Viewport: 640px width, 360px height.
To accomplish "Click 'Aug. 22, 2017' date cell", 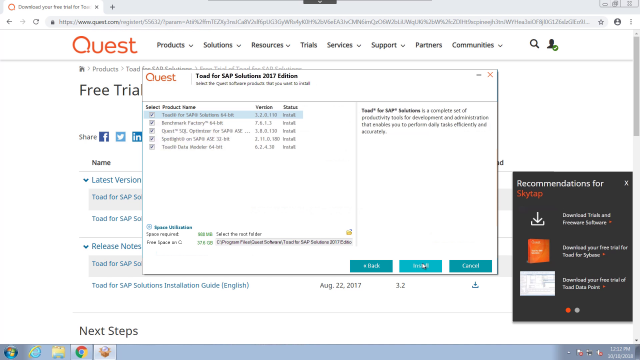I will coord(340,285).
